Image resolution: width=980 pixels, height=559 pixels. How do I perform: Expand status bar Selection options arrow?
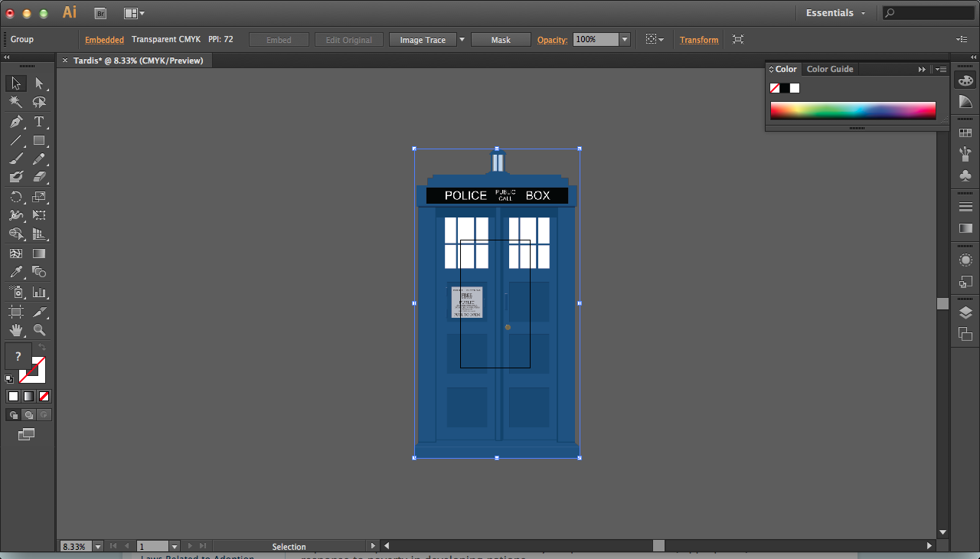click(x=373, y=546)
